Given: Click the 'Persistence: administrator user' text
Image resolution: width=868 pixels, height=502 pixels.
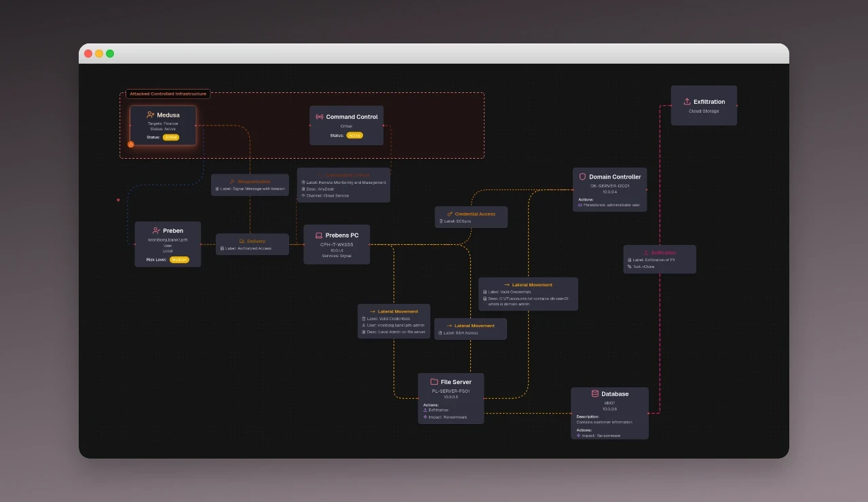Looking at the screenshot, I should 611,205.
